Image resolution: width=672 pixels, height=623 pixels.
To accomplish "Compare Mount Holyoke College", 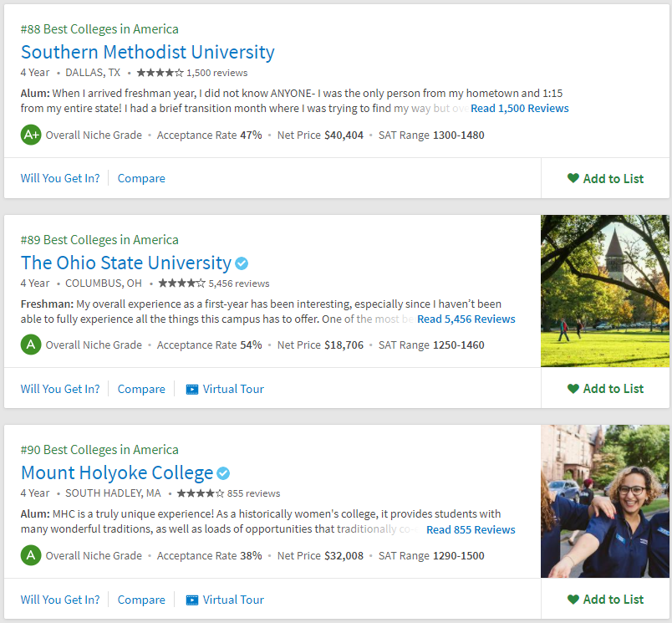I will [141, 600].
